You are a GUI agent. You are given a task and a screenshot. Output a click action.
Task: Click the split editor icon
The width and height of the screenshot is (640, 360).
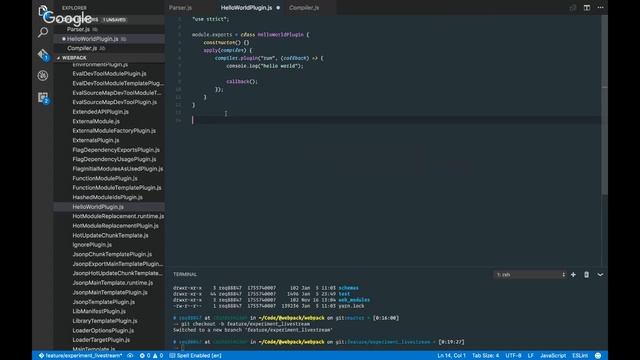point(587,7)
